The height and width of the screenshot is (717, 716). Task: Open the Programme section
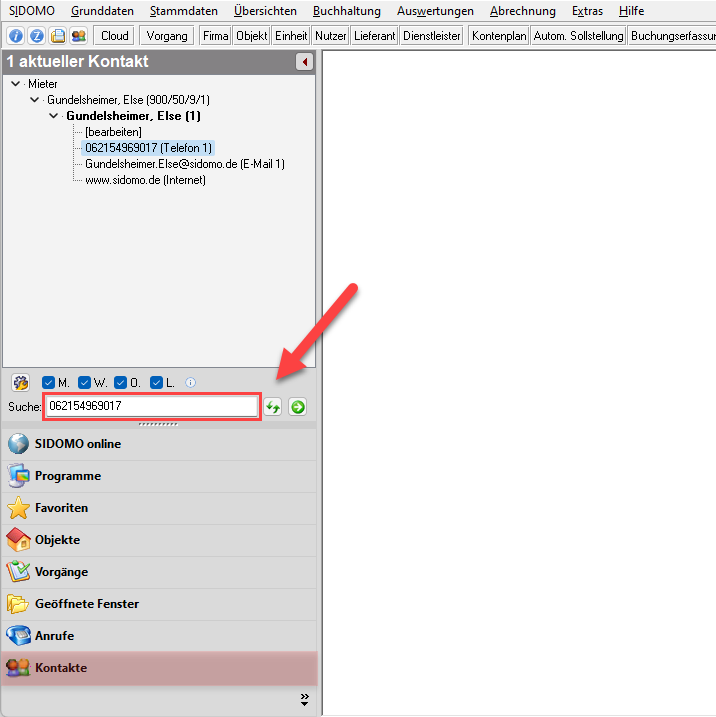(x=159, y=476)
